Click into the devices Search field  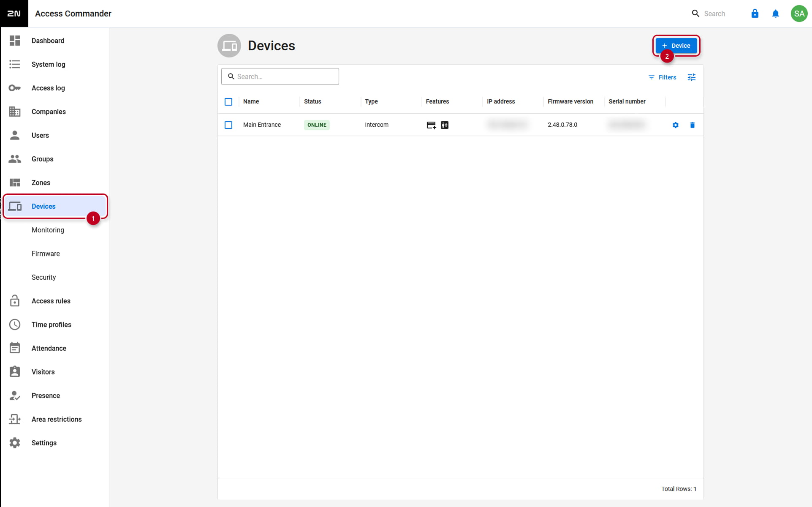[280, 76]
